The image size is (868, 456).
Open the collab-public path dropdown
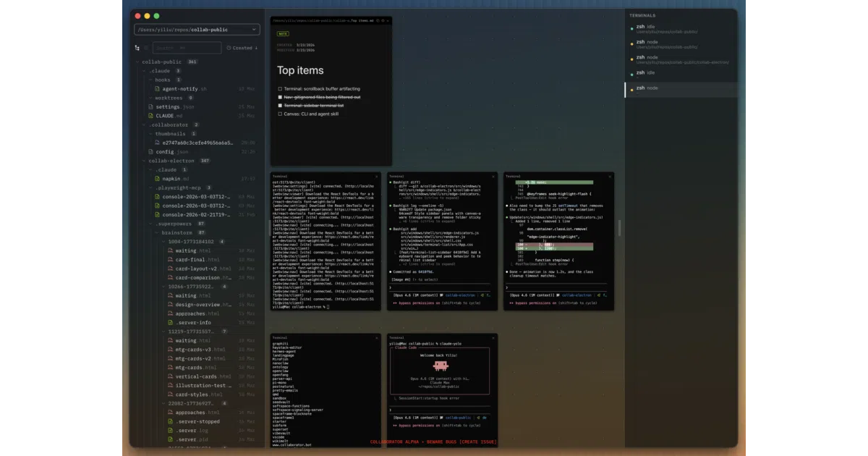pyautogui.click(x=197, y=30)
